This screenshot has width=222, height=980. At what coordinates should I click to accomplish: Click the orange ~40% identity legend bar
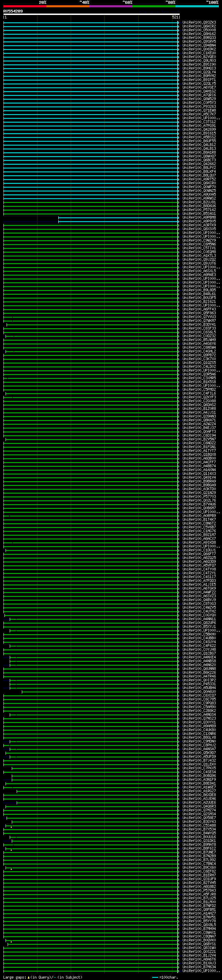click(68, 6)
